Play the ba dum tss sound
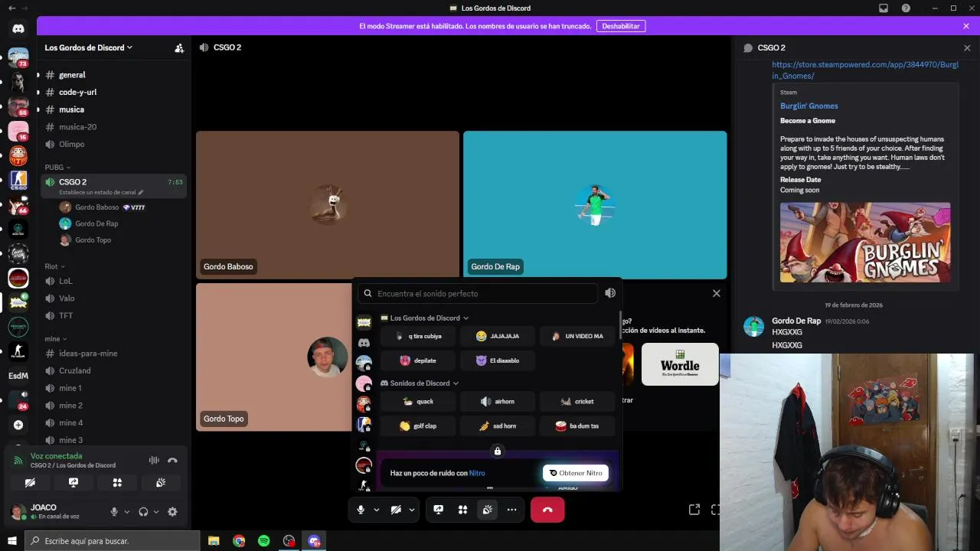The image size is (980, 551). 577,425
